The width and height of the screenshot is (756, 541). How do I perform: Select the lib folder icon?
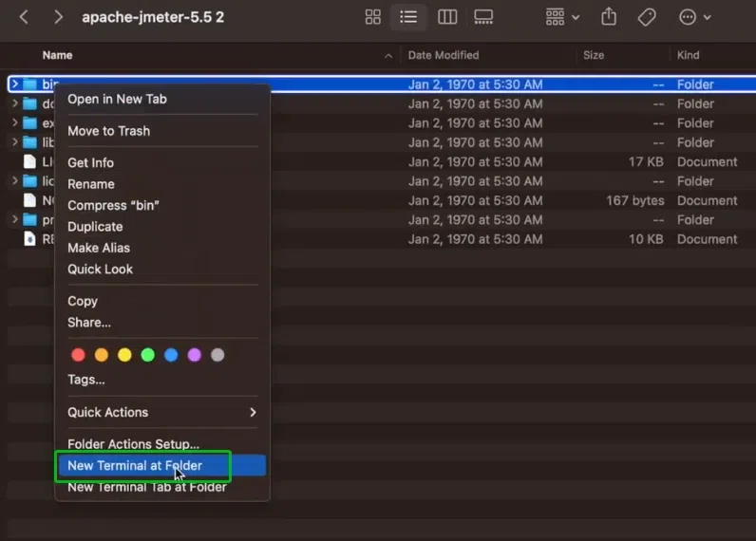[x=29, y=142]
